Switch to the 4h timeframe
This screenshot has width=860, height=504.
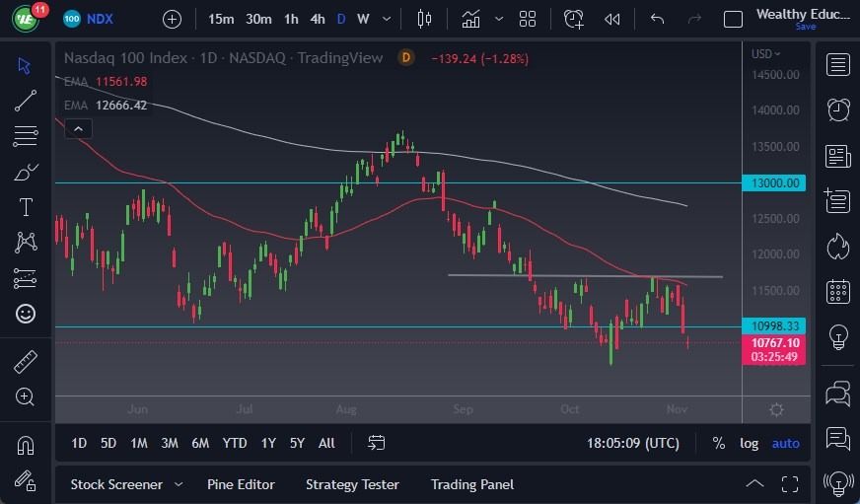[x=318, y=20]
